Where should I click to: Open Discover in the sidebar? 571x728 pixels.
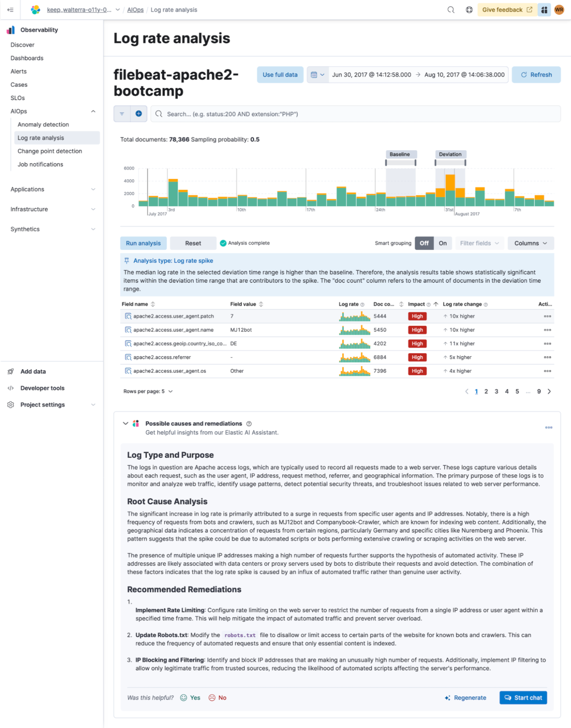click(23, 45)
